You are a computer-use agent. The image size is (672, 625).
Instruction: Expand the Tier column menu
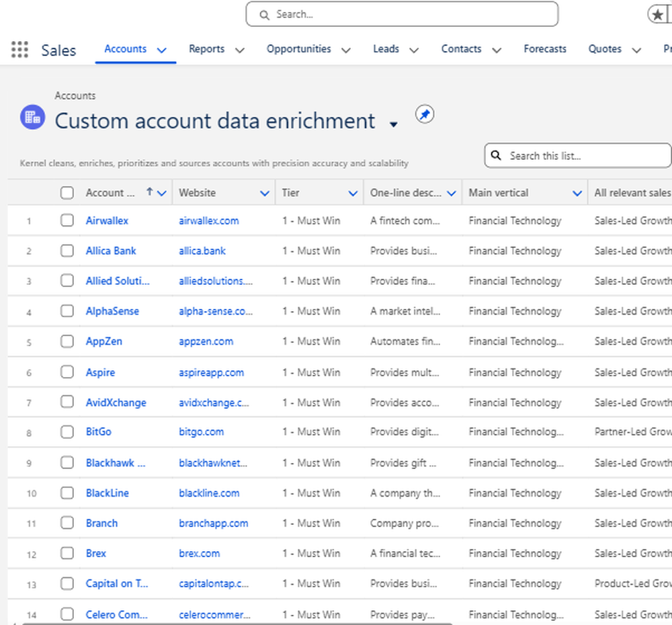353,194
